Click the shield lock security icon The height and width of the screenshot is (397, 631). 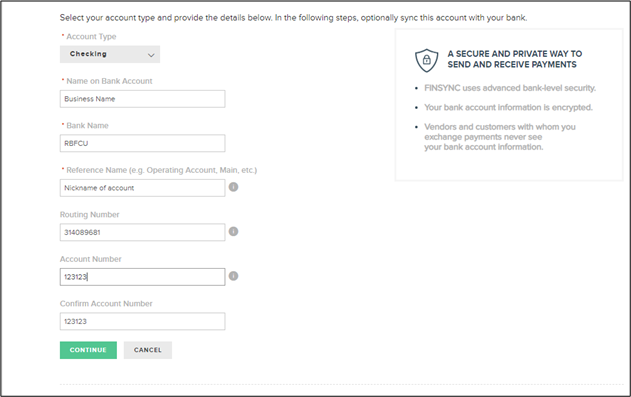(427, 60)
